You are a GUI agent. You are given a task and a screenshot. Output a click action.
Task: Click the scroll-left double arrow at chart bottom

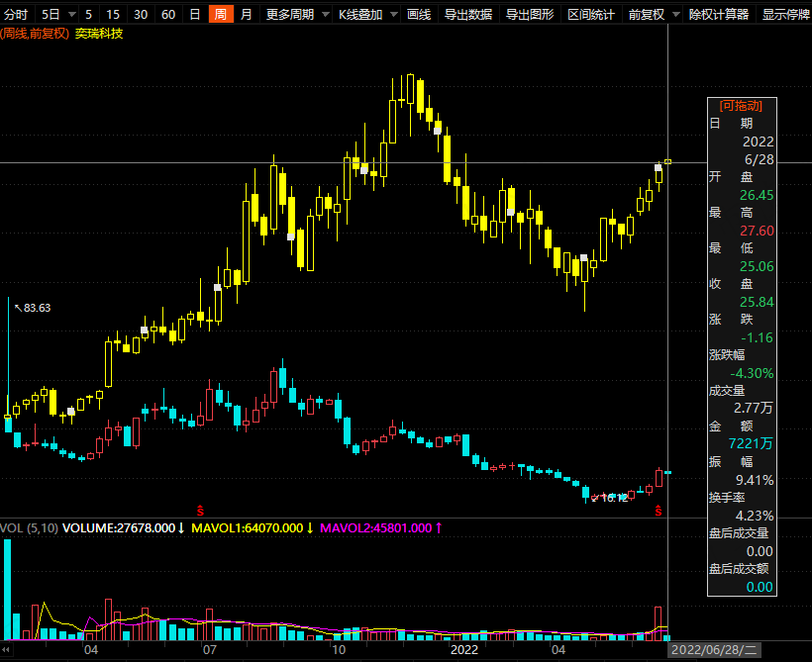click(x=6, y=649)
